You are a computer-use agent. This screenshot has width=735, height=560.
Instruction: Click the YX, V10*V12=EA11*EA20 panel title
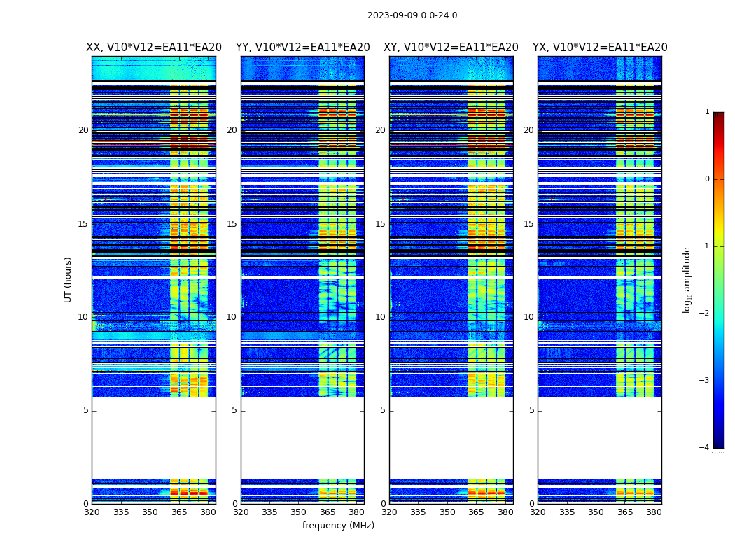click(600, 48)
